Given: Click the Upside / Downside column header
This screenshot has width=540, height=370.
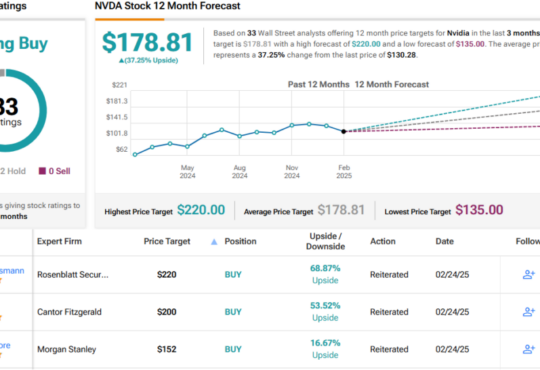Looking at the screenshot, I should [325, 241].
